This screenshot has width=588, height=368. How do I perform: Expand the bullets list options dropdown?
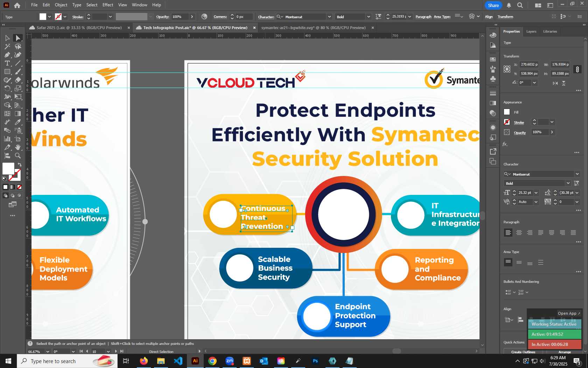click(x=514, y=292)
